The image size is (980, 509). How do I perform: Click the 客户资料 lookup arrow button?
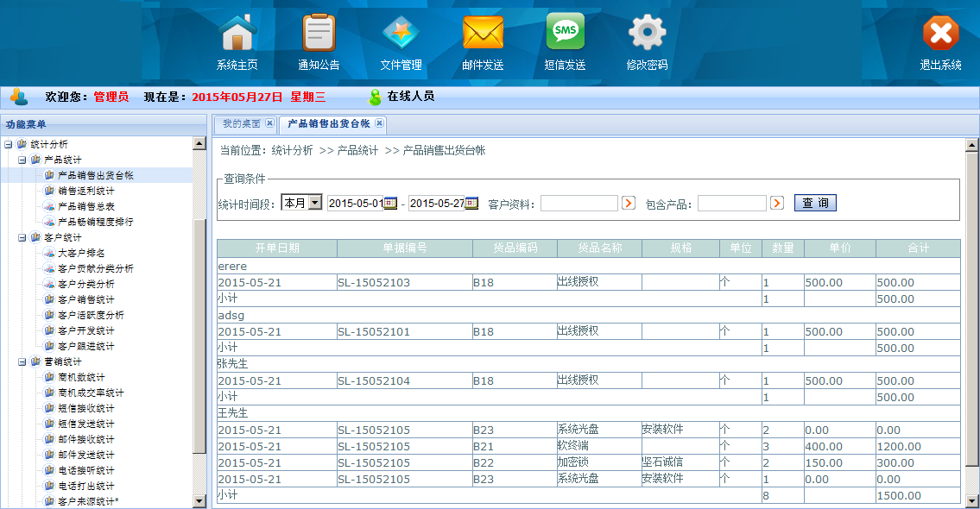[629, 204]
